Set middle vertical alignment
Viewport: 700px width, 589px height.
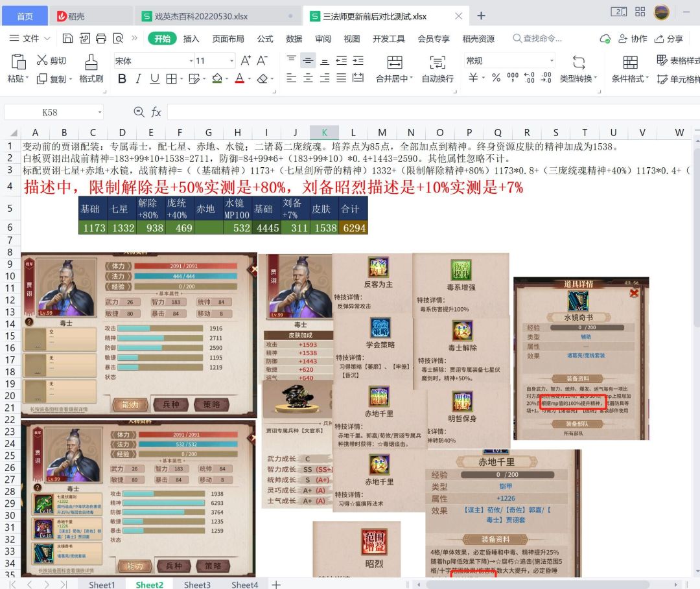coord(308,60)
